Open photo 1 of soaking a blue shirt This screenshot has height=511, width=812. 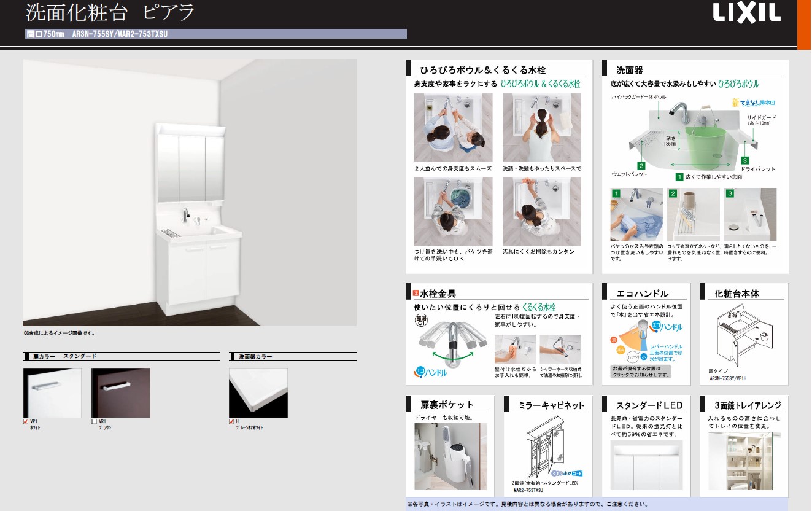pos(636,214)
